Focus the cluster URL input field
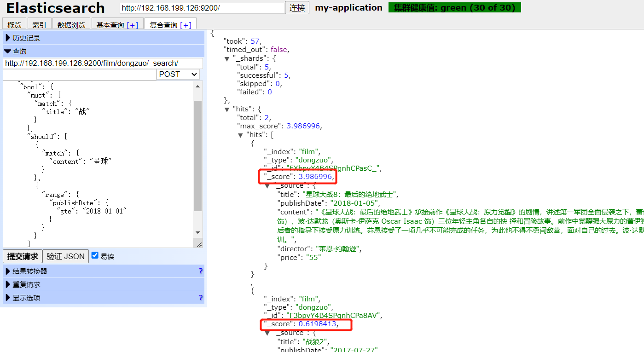 [x=202, y=8]
